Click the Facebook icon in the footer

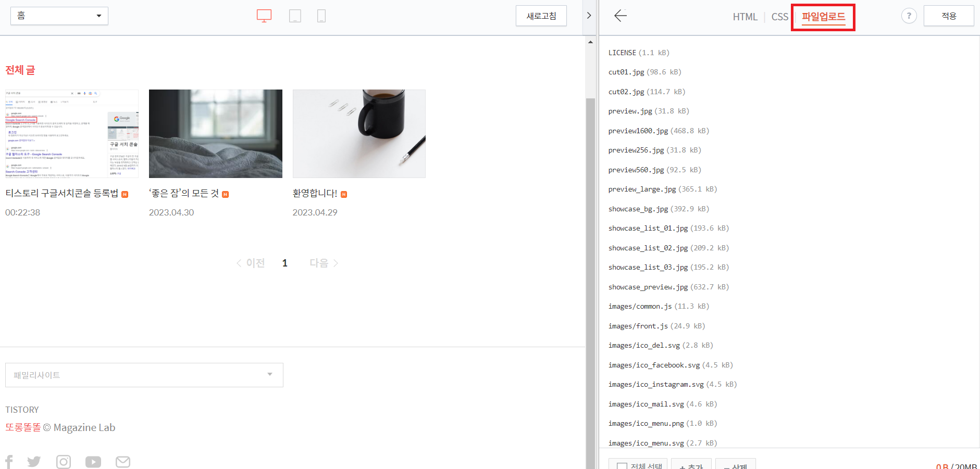click(x=9, y=462)
